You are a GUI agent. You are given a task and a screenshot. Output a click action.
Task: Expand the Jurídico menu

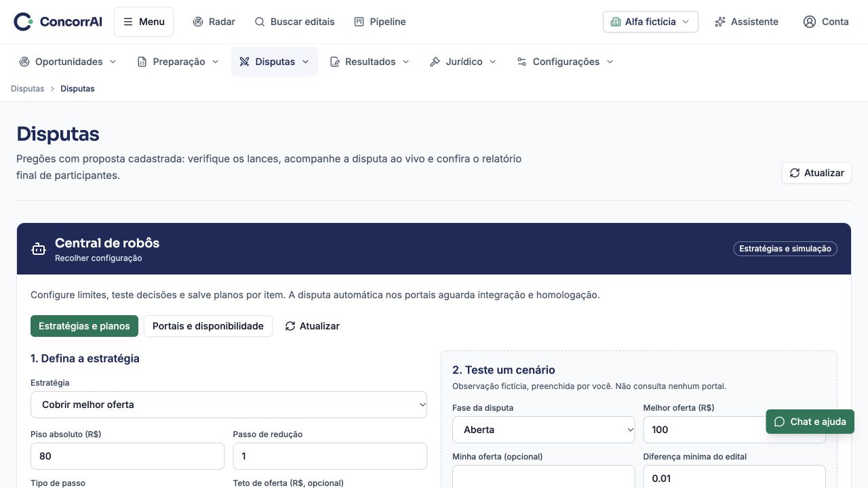pos(463,62)
